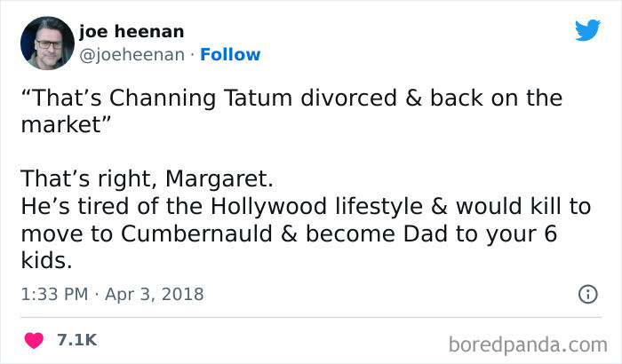Image resolution: width=622 pixels, height=364 pixels.
Task: Click the word "lifestyle" in the tweet
Action: [x=385, y=207]
